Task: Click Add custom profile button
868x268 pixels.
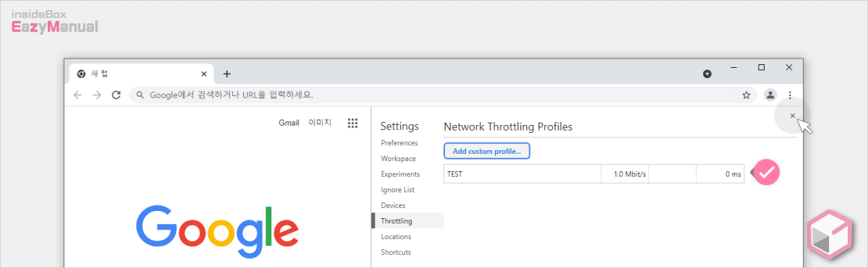Action: pos(487,151)
